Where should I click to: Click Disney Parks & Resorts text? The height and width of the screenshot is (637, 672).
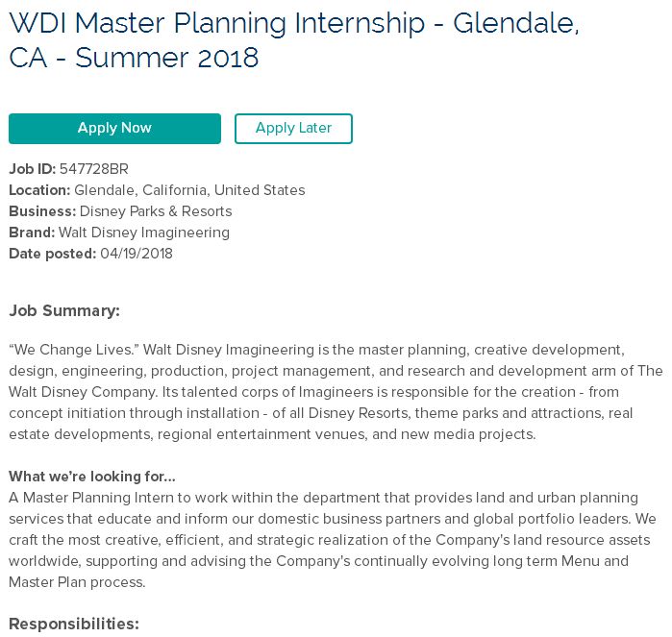pos(156,210)
